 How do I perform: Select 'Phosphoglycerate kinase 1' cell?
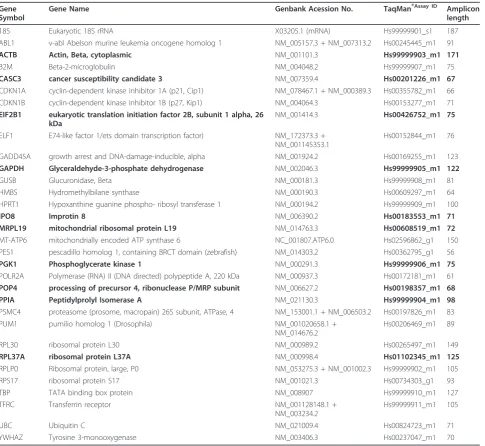tap(95, 264)
